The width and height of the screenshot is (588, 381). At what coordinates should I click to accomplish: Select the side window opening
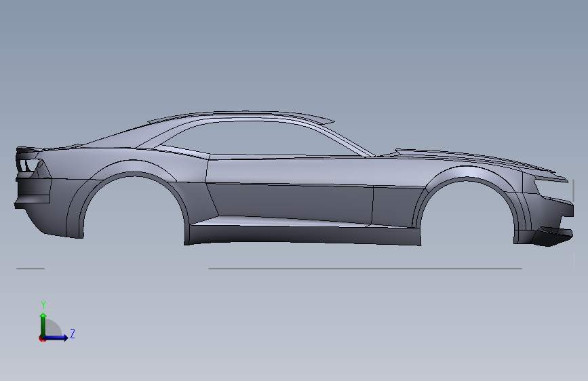pos(259,138)
